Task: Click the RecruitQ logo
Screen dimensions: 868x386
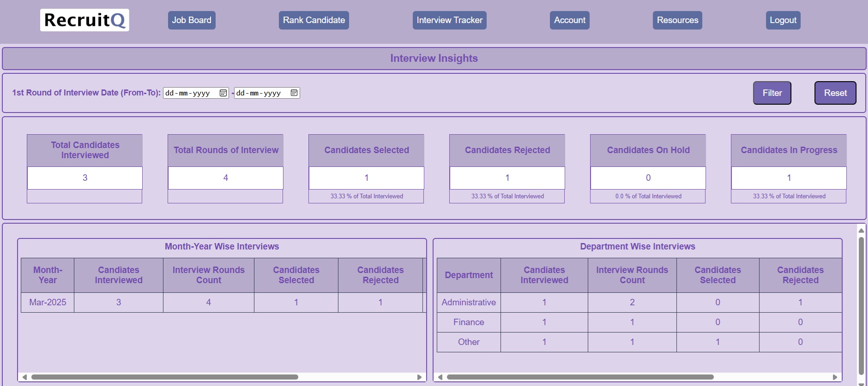Action: click(x=84, y=20)
